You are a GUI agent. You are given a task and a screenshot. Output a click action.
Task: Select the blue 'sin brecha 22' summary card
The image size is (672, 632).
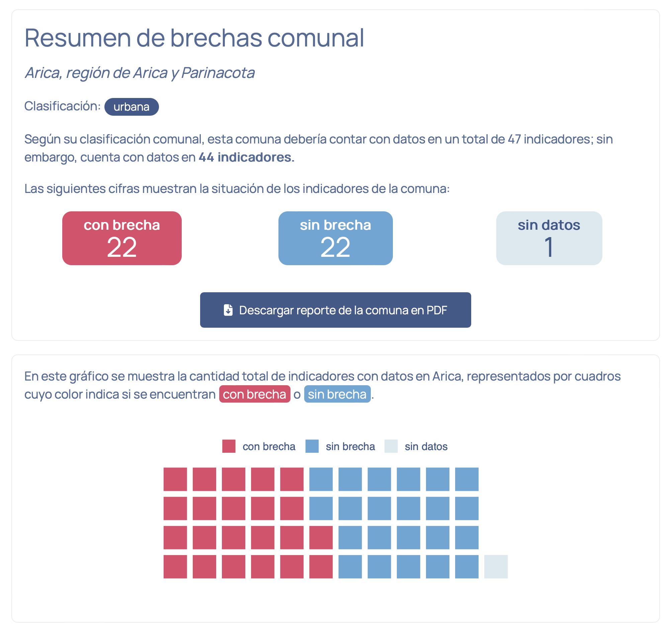point(335,238)
